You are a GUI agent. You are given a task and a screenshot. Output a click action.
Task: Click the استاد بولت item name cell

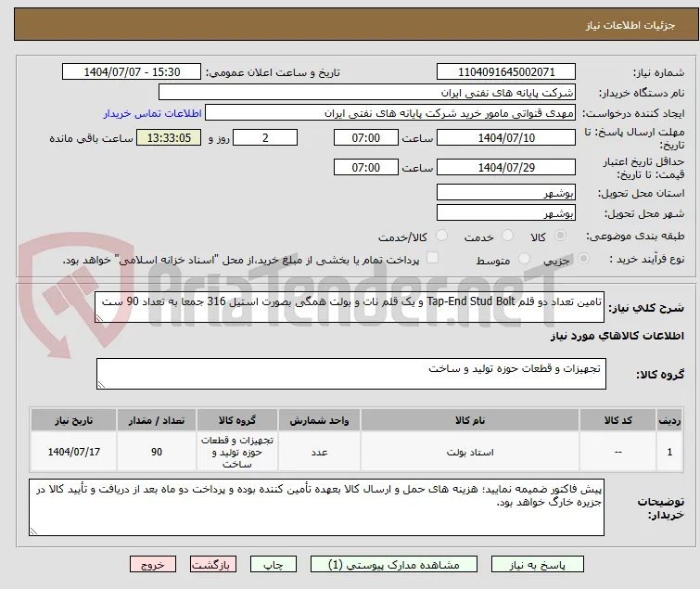[470, 452]
